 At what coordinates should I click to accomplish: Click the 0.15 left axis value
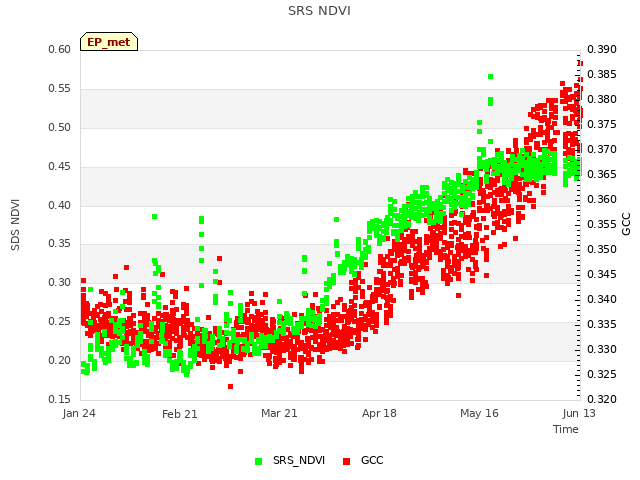coord(60,399)
